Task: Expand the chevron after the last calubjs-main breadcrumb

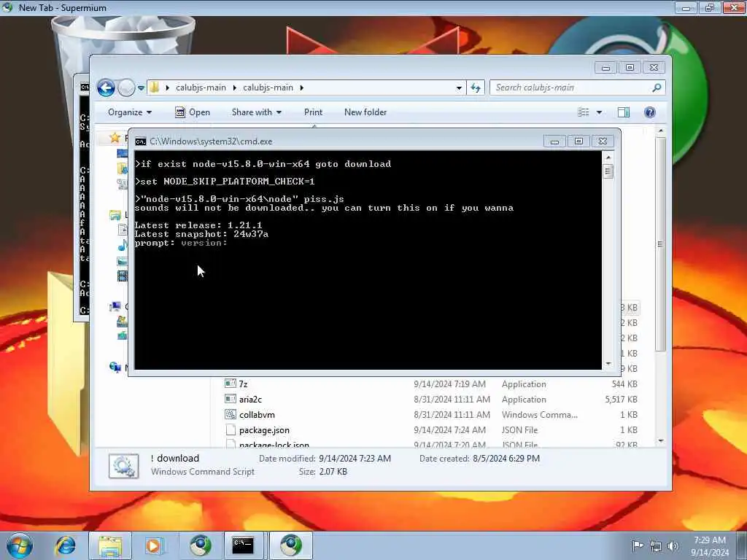Action: coord(301,87)
